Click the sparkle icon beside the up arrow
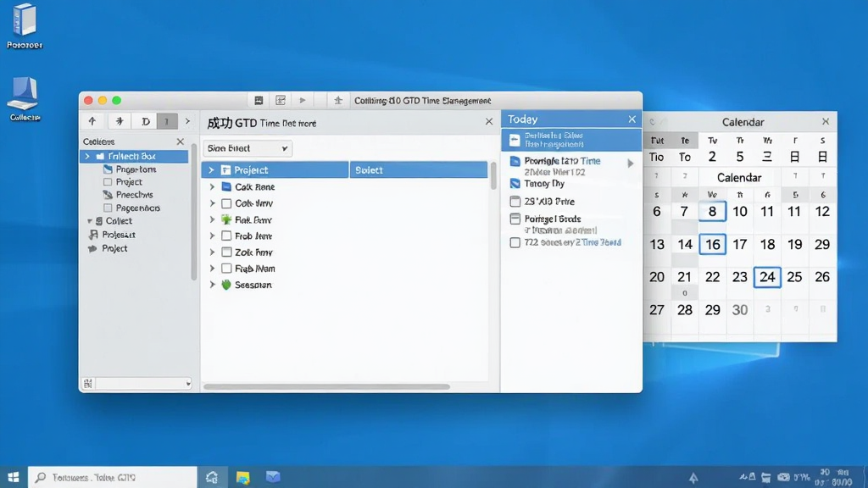The height and width of the screenshot is (488, 868). 119,121
